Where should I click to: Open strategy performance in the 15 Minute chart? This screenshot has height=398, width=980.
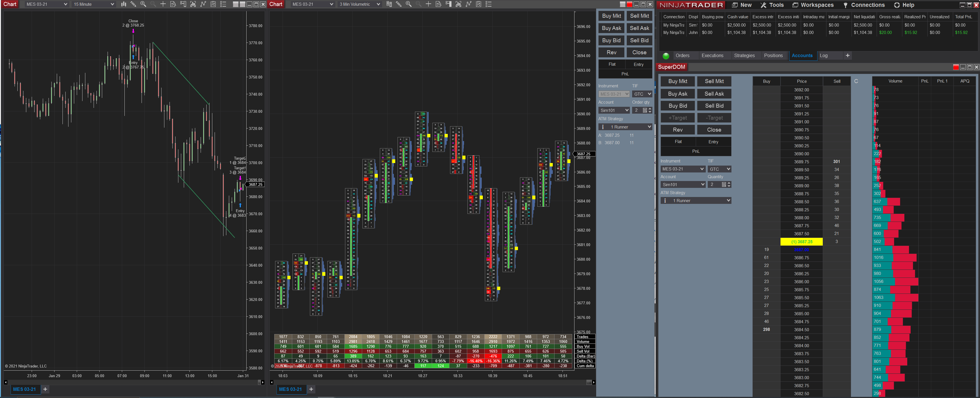pyautogui.click(x=213, y=4)
